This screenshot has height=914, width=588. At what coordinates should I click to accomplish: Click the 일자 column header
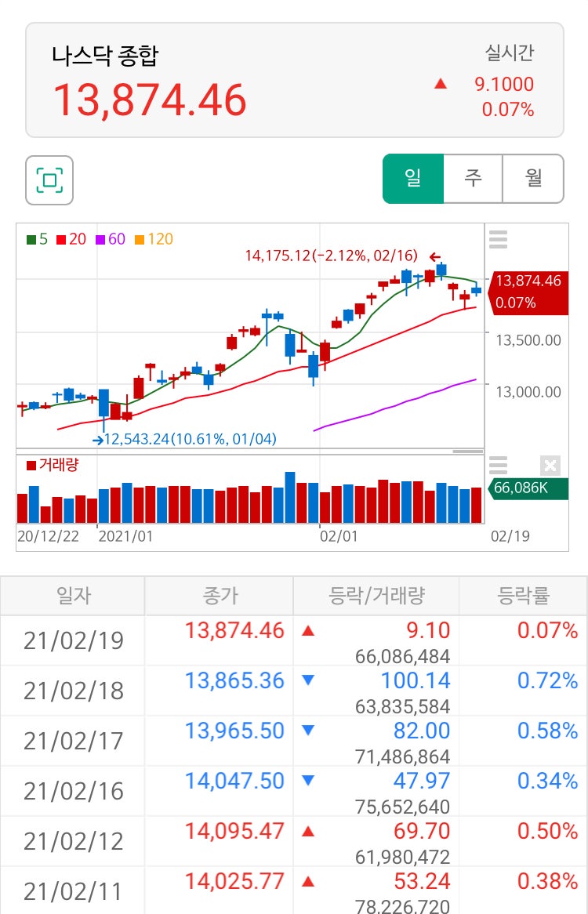tap(73, 596)
